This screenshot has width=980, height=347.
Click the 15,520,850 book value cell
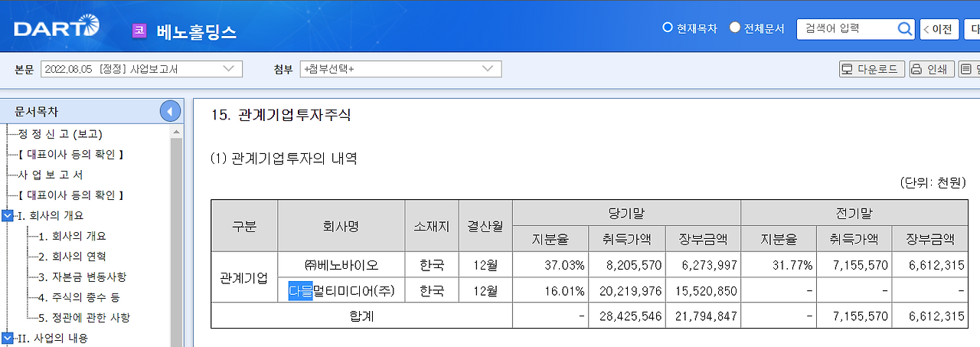[x=703, y=290]
